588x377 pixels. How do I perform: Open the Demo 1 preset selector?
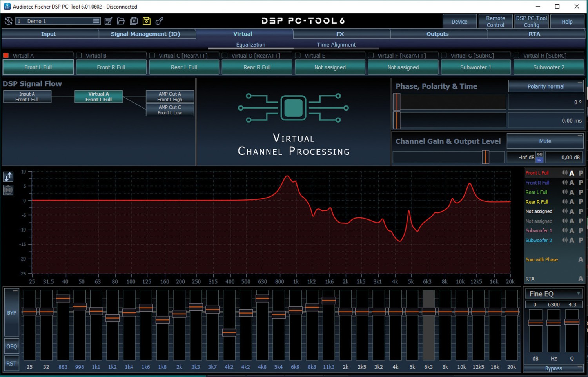pos(58,21)
